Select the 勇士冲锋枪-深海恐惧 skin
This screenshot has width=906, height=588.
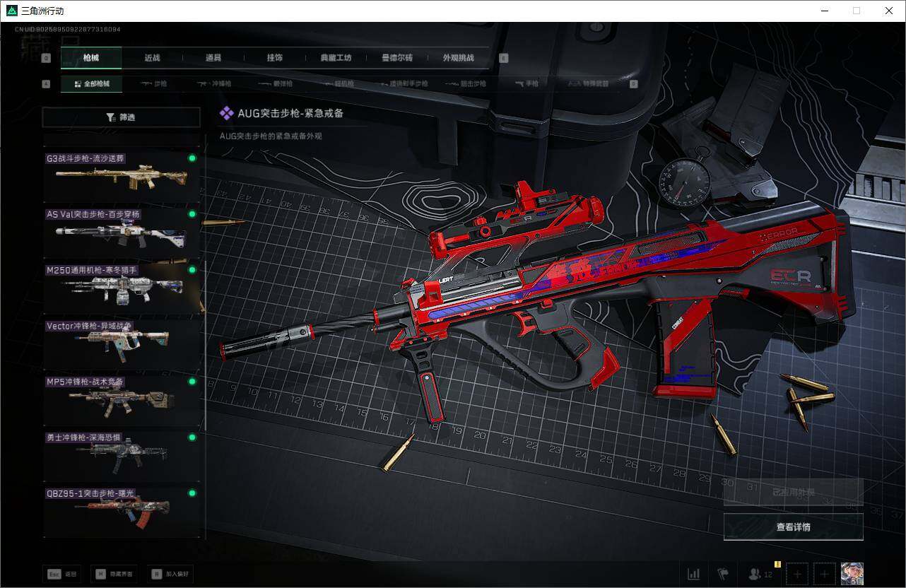122,455
